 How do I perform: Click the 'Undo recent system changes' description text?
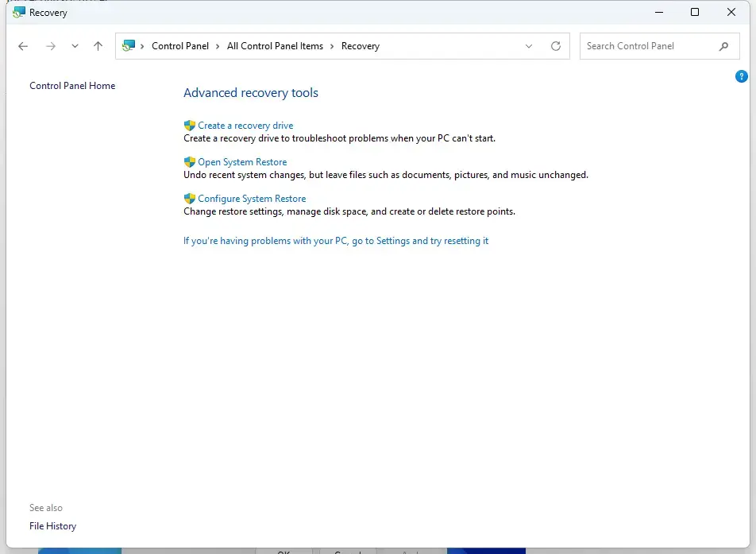click(x=386, y=175)
